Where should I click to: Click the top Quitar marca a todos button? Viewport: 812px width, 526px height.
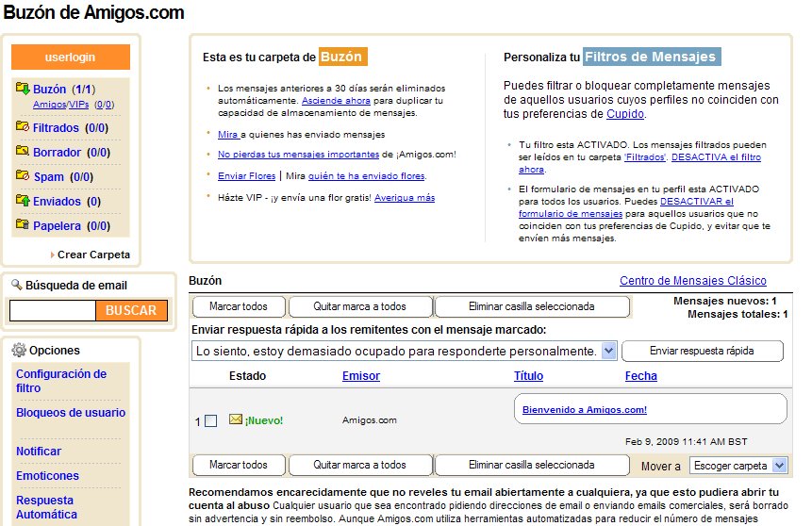360,306
